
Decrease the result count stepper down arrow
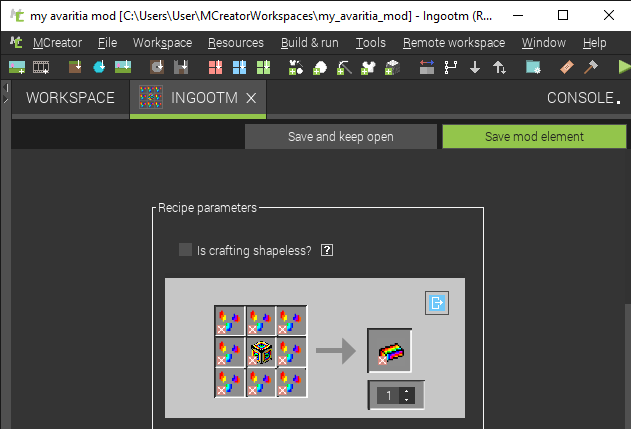pyautogui.click(x=406, y=400)
